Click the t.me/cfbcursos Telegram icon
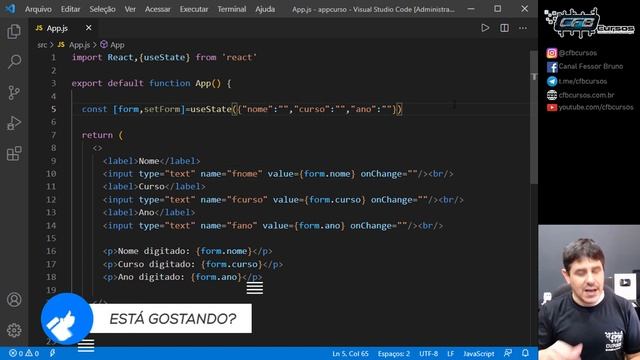Viewport: 640px width, 360px height. coord(552,81)
